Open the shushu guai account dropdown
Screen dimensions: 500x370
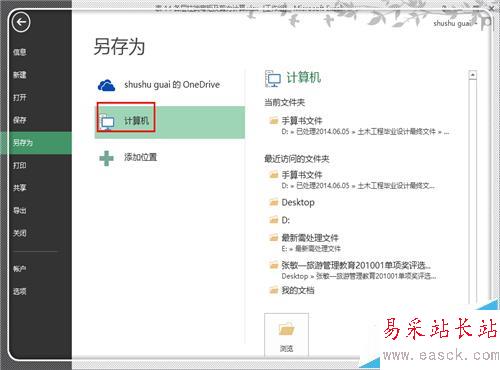pos(455,23)
